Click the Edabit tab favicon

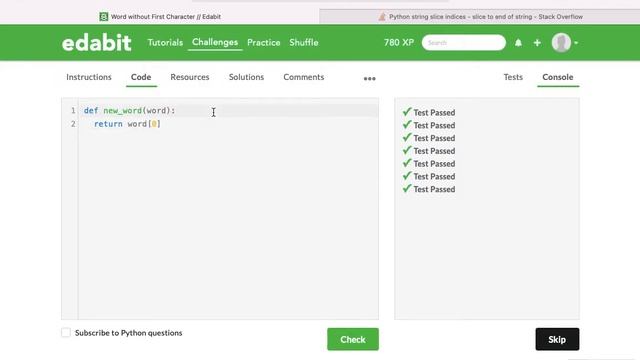pos(104,17)
